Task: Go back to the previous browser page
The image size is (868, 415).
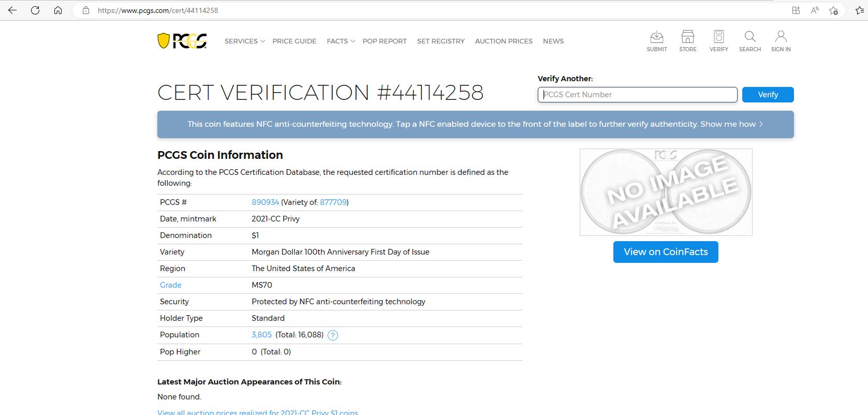Action: [12, 10]
